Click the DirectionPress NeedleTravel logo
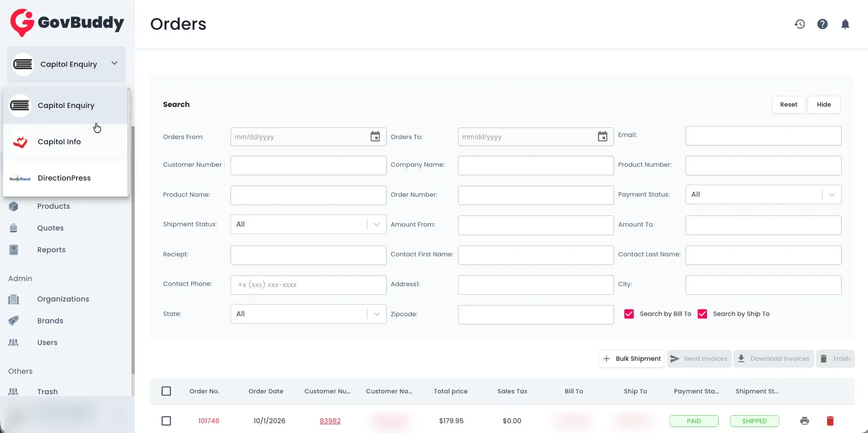The image size is (868, 433). tap(20, 178)
